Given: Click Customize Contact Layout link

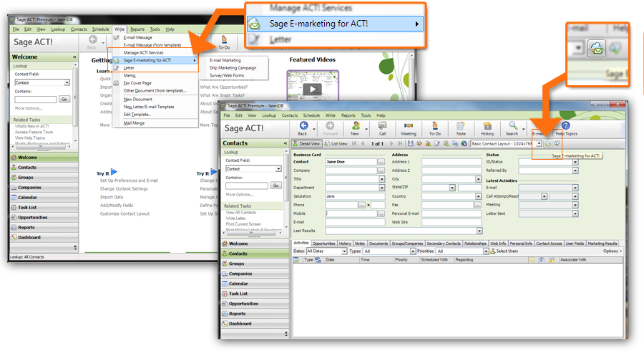Looking at the screenshot, I should [125, 213].
